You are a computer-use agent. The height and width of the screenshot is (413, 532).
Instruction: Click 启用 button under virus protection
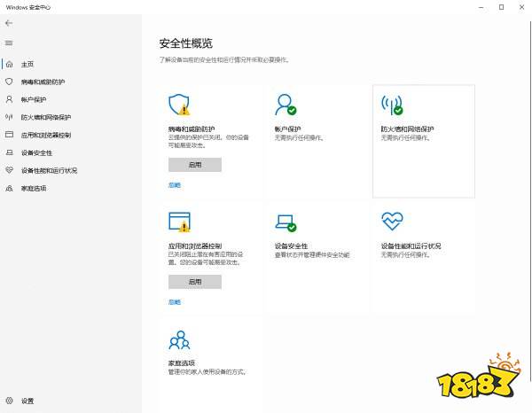click(195, 165)
